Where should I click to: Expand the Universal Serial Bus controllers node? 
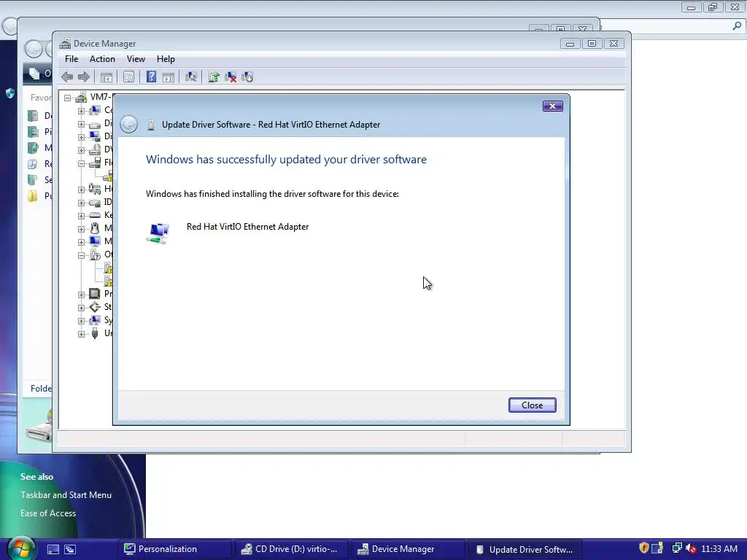point(81,334)
